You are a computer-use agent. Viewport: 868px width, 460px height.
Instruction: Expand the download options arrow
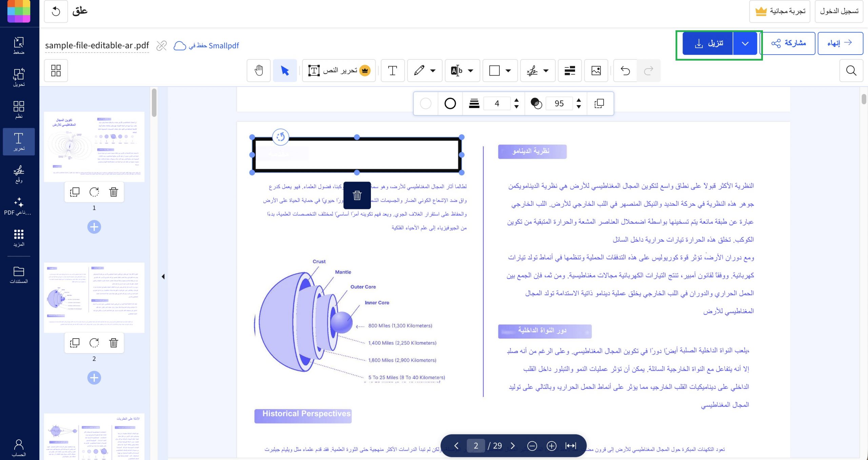click(745, 43)
